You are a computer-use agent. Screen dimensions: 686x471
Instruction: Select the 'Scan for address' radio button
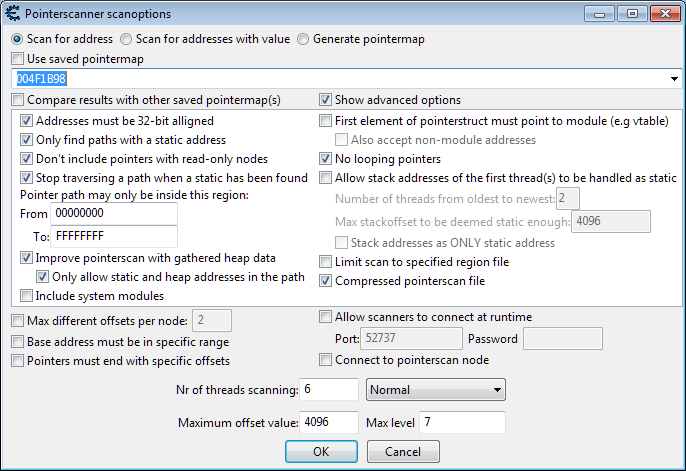point(16,39)
